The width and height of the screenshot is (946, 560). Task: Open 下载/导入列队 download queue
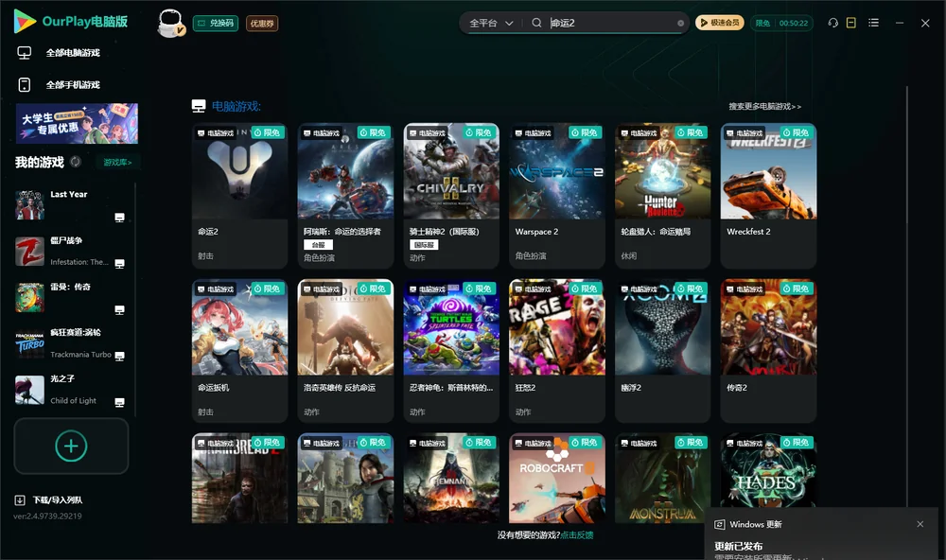point(49,499)
